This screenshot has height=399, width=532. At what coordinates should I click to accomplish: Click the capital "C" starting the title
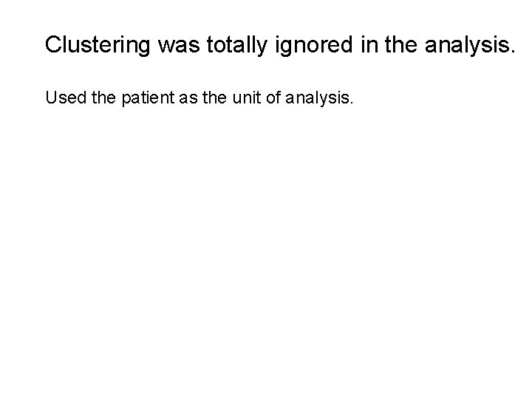(52, 44)
